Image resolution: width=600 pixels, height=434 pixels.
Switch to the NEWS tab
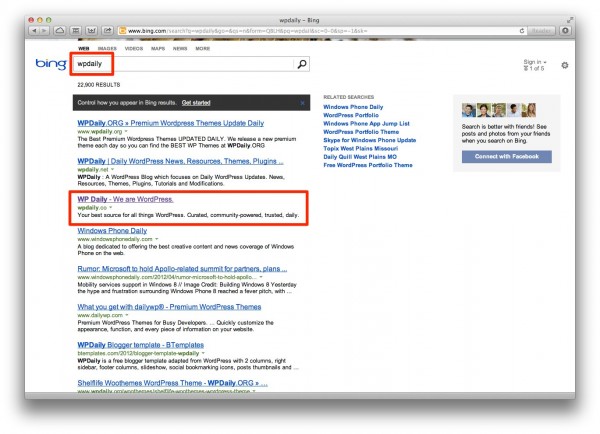180,49
